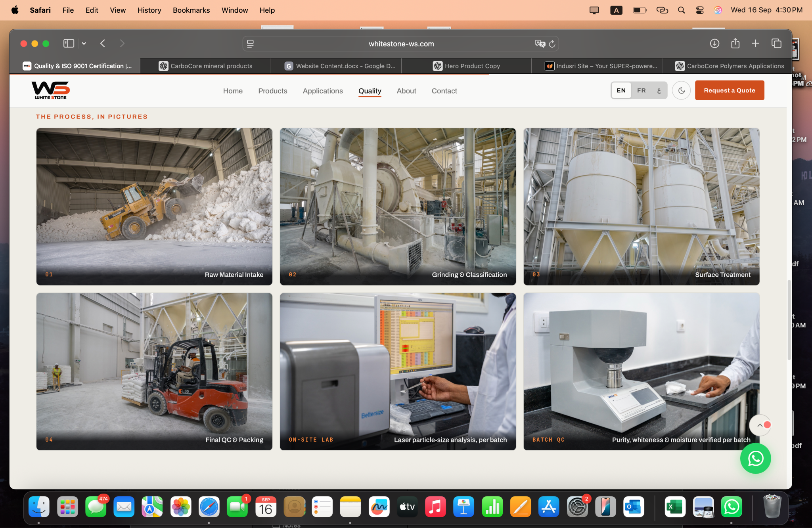Select EN language option
Screen dimensions: 812x528
621,90
